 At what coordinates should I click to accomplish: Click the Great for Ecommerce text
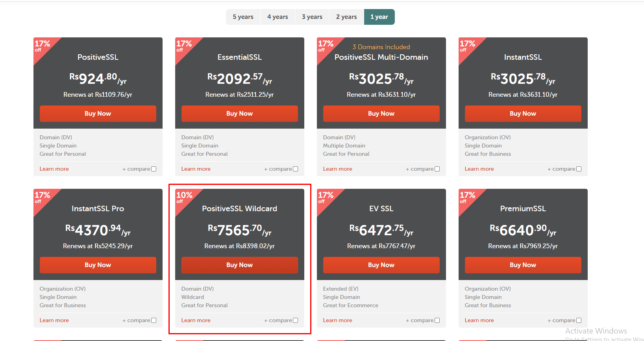(351, 306)
